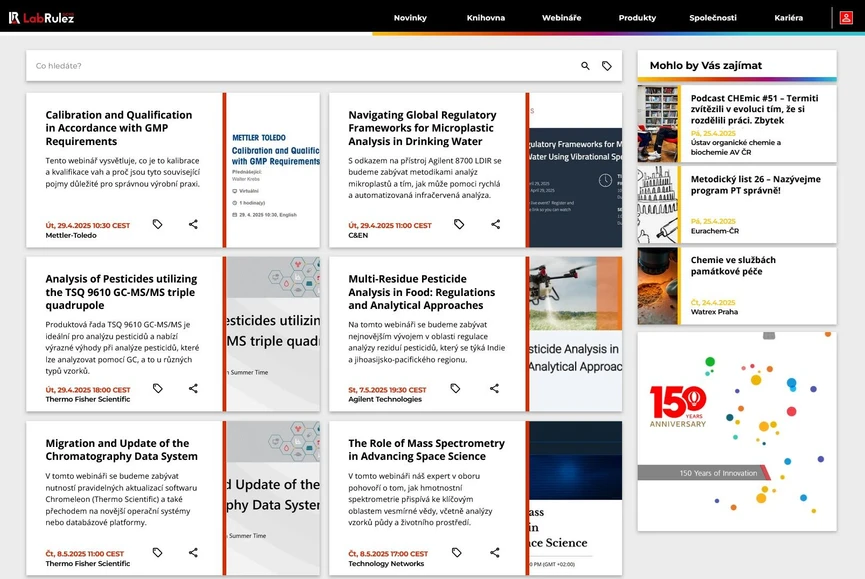Go to the Webináře section

coord(561,18)
